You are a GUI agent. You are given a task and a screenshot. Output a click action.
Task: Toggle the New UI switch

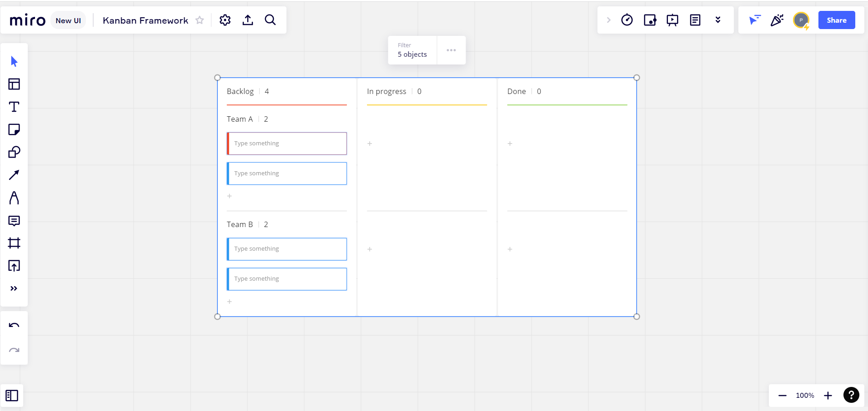click(x=68, y=20)
